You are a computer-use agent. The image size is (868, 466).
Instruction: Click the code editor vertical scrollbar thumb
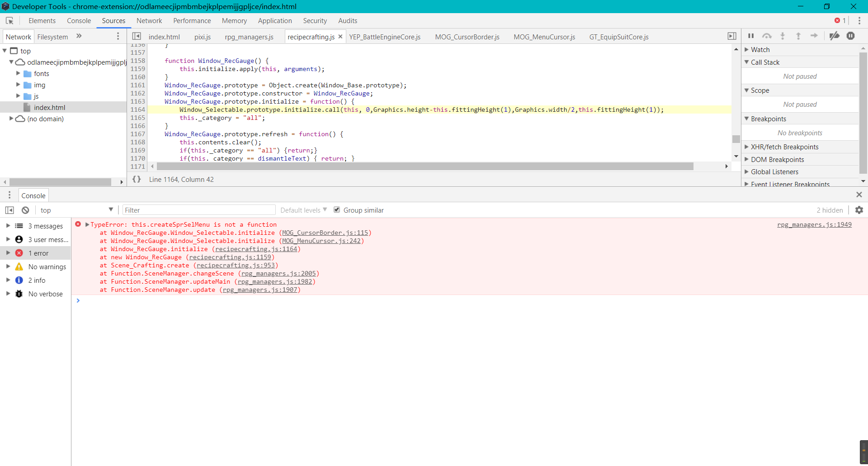(x=736, y=139)
